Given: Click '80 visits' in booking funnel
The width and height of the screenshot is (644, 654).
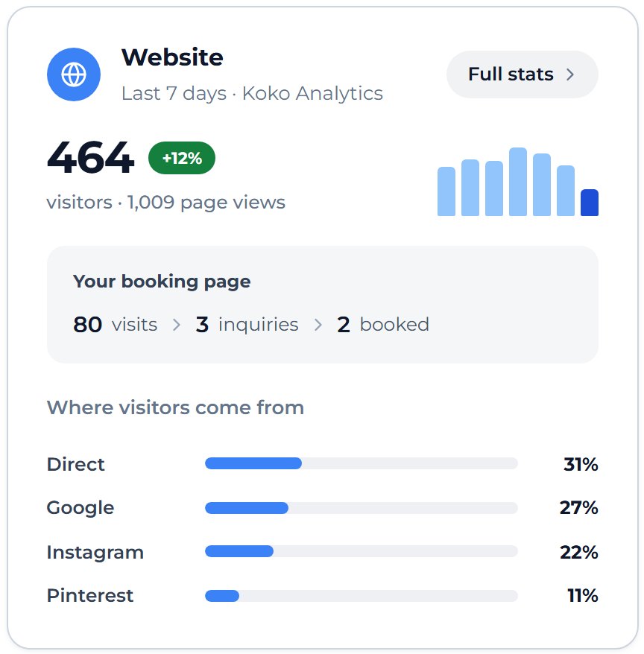Looking at the screenshot, I should pyautogui.click(x=116, y=325).
